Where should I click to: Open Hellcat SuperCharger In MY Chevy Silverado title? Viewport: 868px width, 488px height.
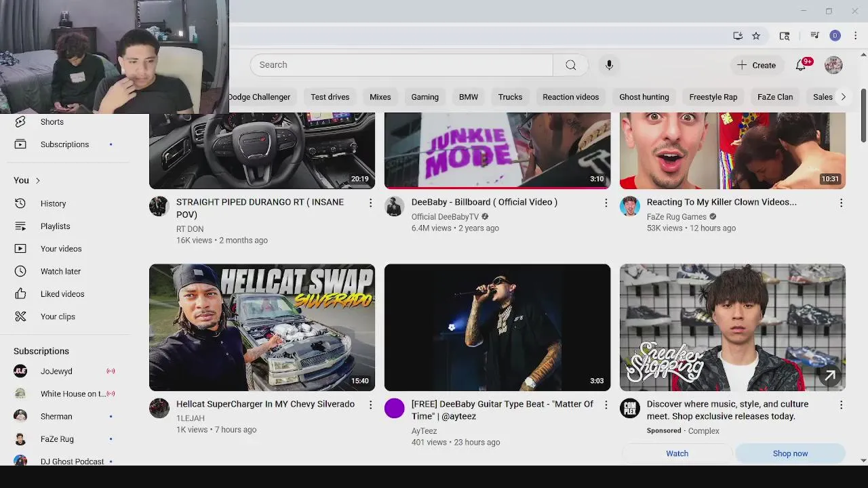tap(265, 404)
